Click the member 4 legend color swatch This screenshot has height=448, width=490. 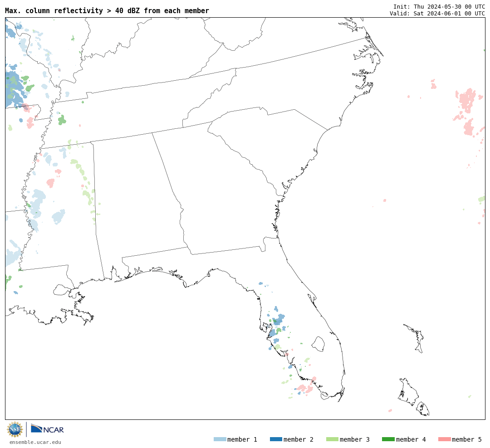tap(388, 439)
